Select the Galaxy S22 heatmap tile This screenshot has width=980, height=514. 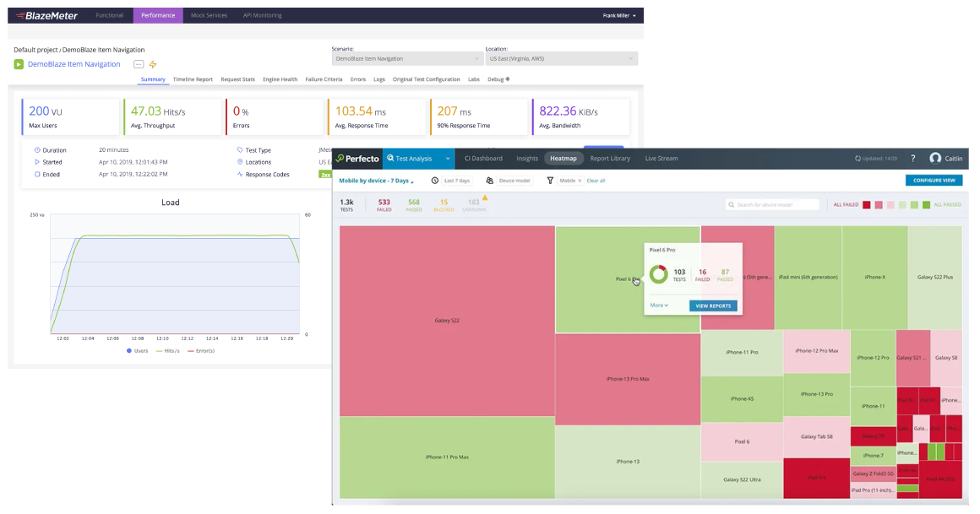pos(447,321)
